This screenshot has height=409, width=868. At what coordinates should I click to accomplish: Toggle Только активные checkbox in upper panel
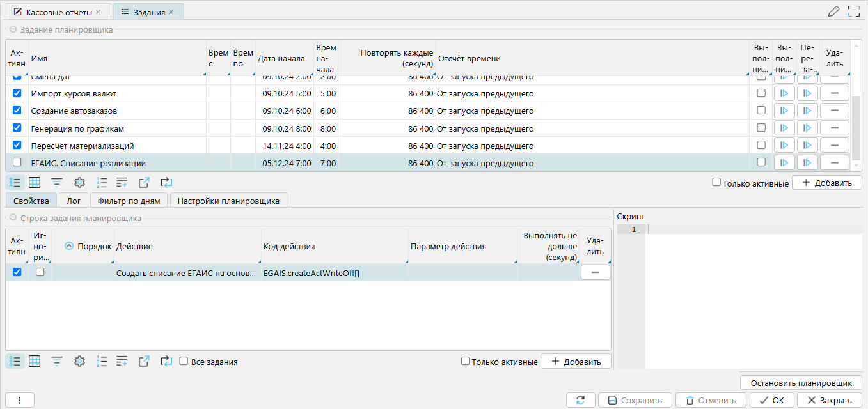(x=717, y=183)
